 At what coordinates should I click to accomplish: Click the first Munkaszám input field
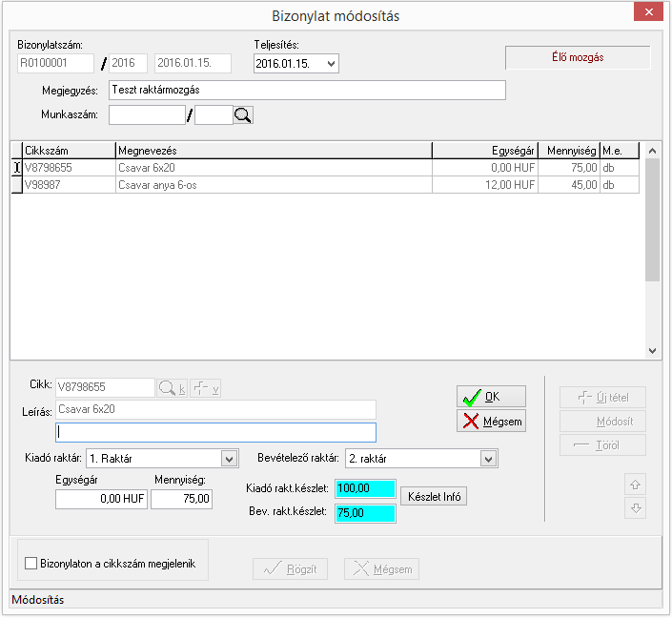click(x=147, y=115)
